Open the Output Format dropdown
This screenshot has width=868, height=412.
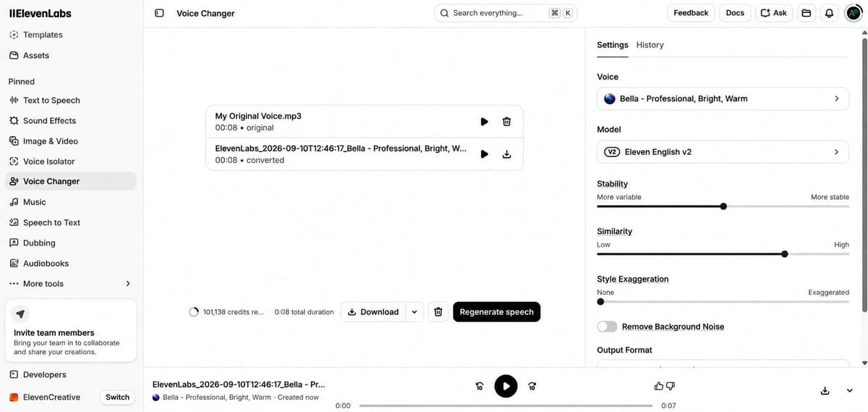coord(723,363)
